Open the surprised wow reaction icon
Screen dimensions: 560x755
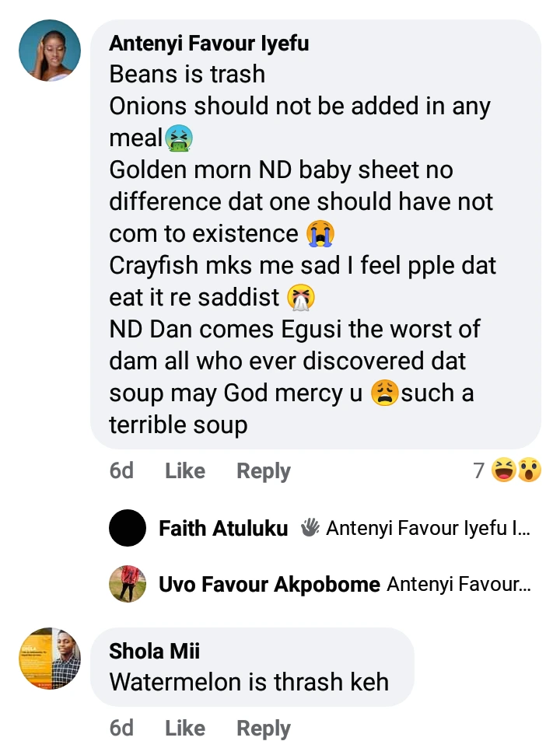[x=529, y=470]
